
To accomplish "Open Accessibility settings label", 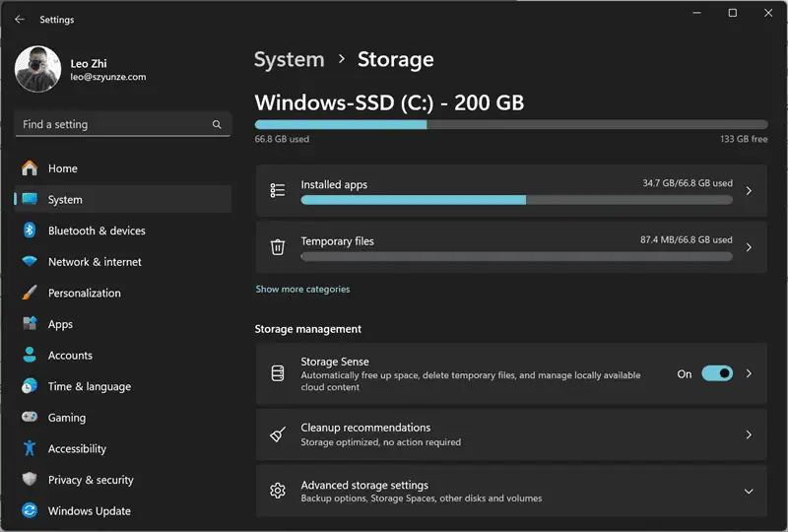I will (77, 448).
